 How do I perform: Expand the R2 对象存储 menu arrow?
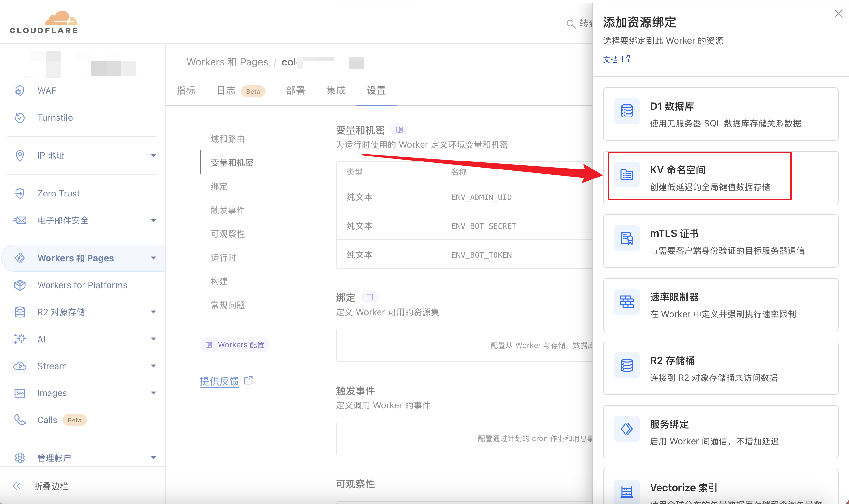[153, 312]
